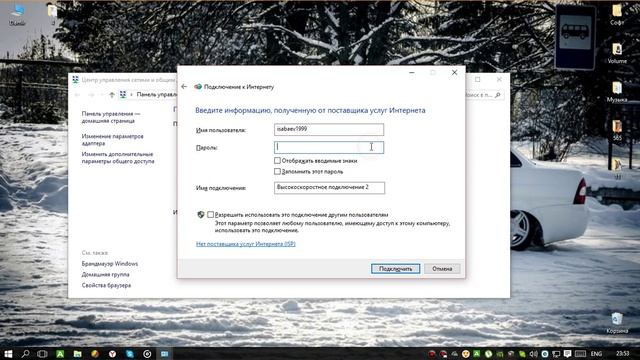
Task: Select the Музыка desktop folder
Action: [x=617, y=91]
